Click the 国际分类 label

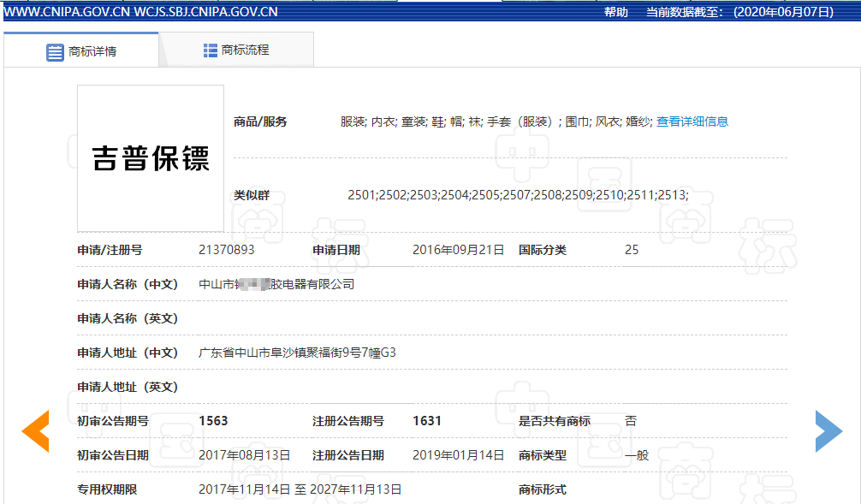coord(542,250)
